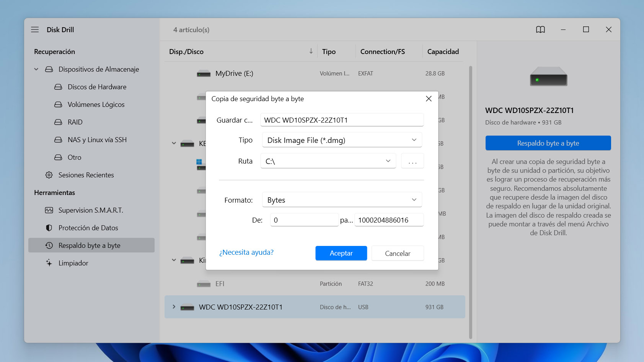Click the Cancelar button
The width and height of the screenshot is (644, 362).
tap(398, 253)
